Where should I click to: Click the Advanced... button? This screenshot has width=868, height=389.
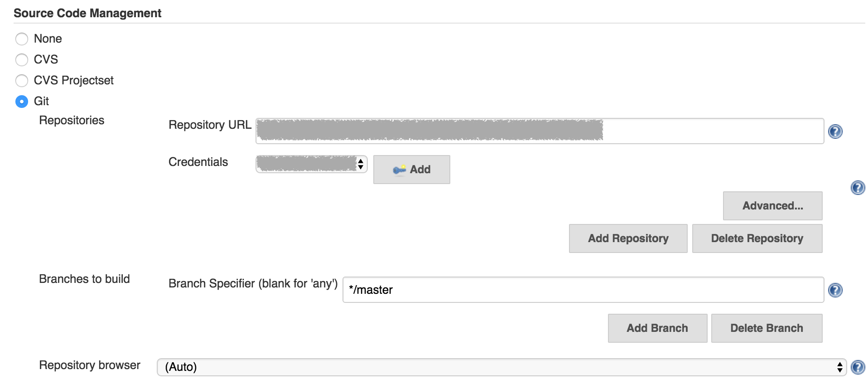[772, 206]
